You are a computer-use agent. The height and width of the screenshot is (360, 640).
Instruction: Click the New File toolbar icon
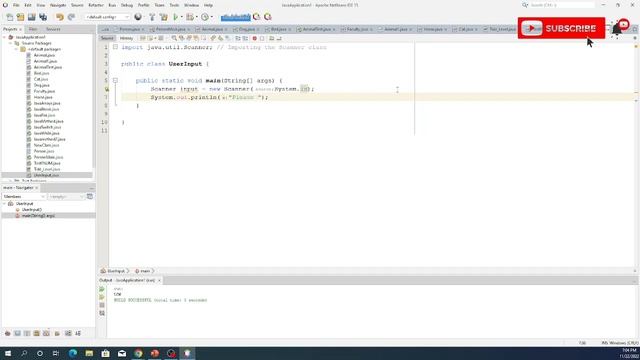click(9, 17)
